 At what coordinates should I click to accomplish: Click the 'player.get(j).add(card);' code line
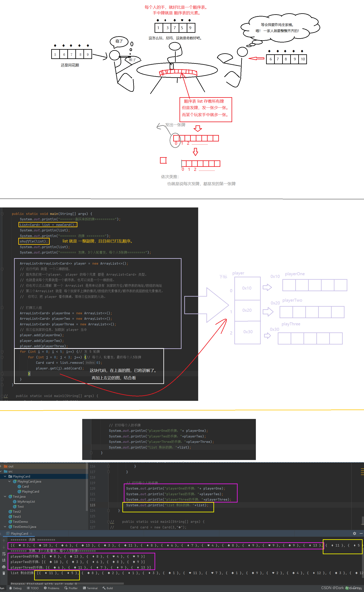click(60, 368)
